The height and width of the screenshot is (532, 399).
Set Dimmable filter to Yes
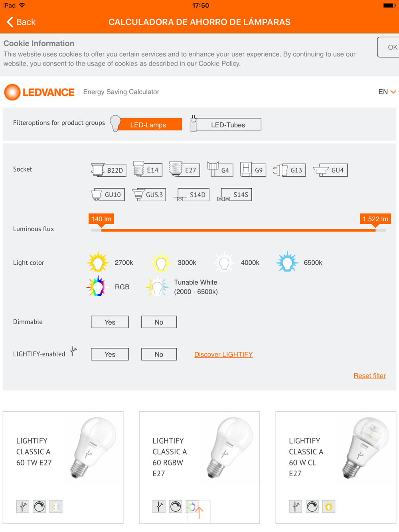coord(110,322)
